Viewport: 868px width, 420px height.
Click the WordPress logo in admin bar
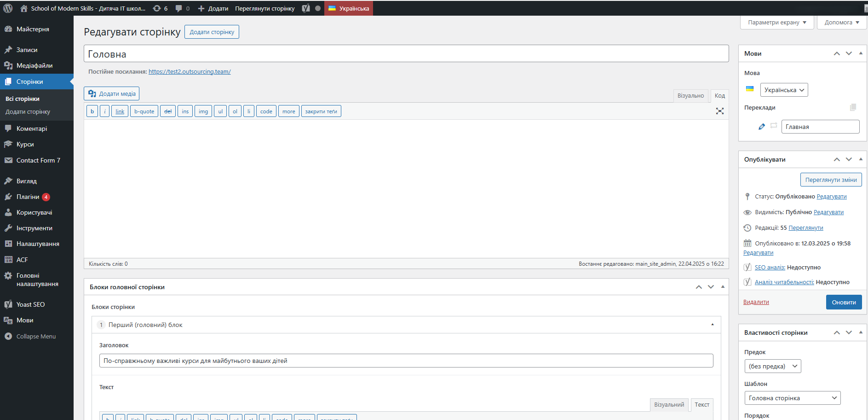click(x=7, y=8)
